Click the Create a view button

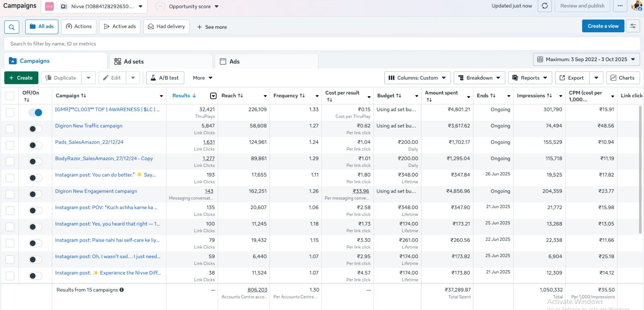(x=603, y=26)
